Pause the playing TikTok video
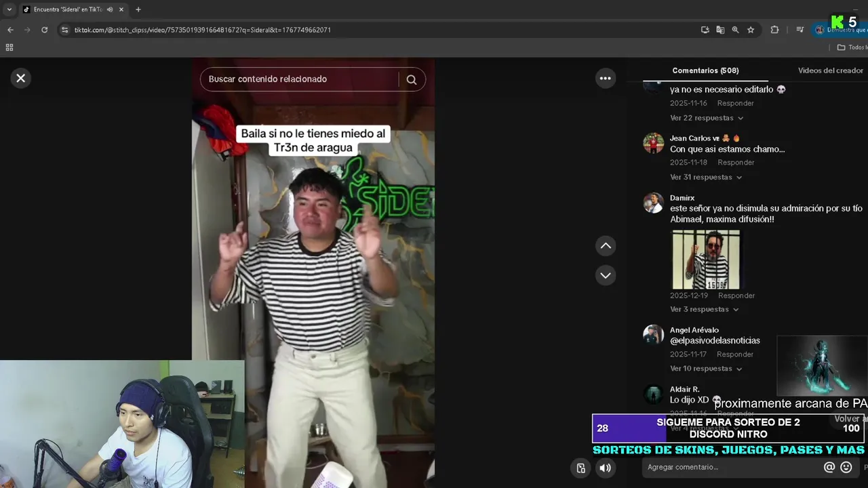868x488 pixels. pos(313,271)
